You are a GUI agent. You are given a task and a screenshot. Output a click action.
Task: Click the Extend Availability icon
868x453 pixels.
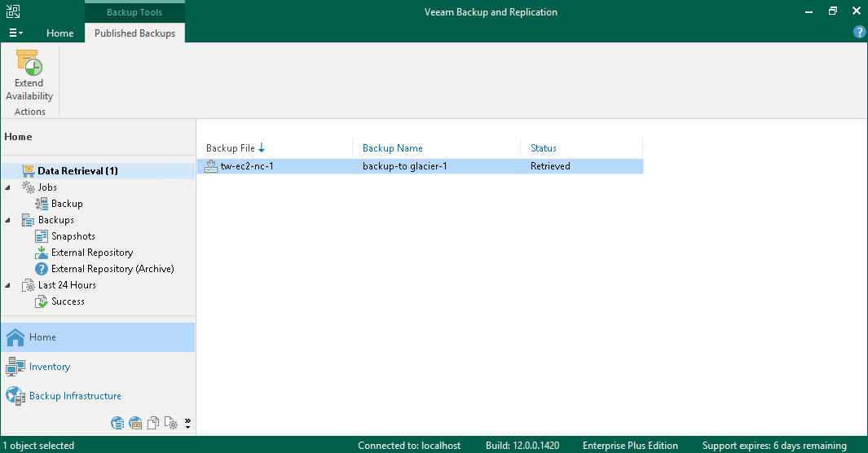click(x=29, y=63)
